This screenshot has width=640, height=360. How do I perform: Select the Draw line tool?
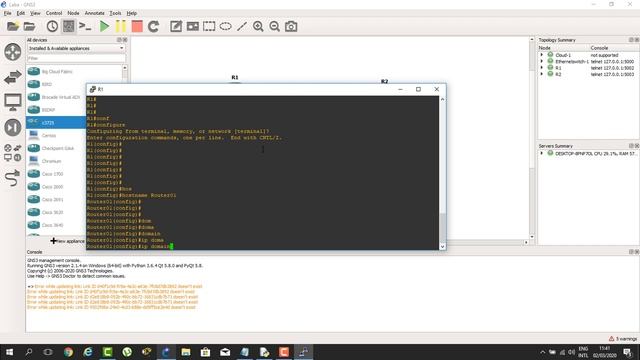click(x=242, y=27)
